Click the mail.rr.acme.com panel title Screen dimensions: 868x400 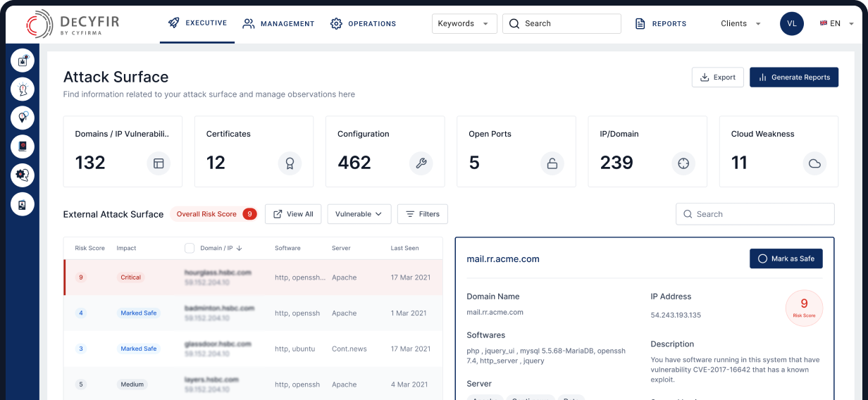coord(503,258)
